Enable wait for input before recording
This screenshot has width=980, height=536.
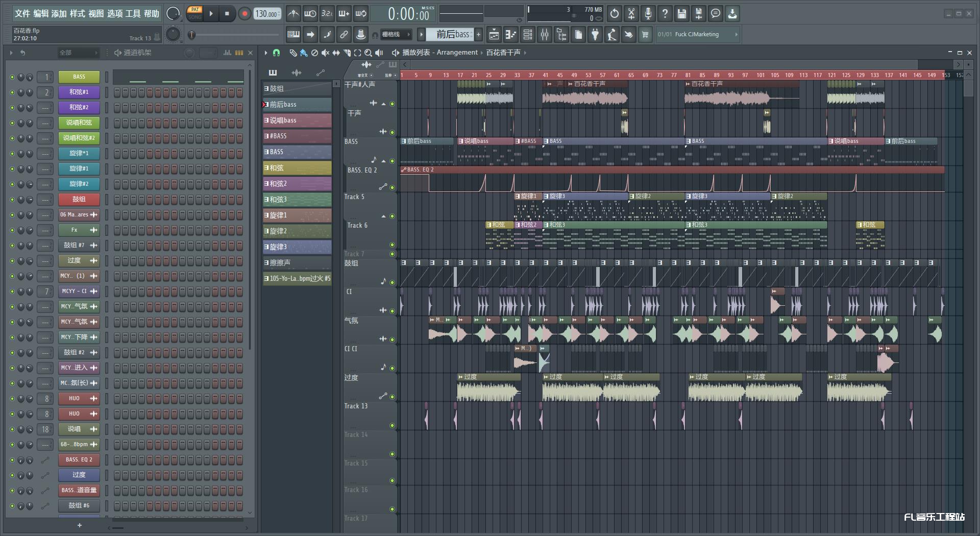pos(310,14)
